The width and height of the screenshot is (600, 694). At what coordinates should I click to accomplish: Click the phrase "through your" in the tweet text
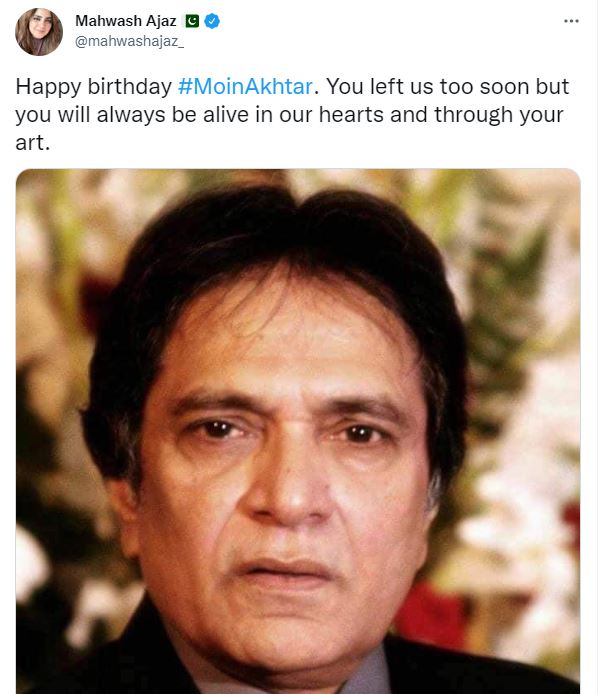pyautogui.click(x=499, y=115)
